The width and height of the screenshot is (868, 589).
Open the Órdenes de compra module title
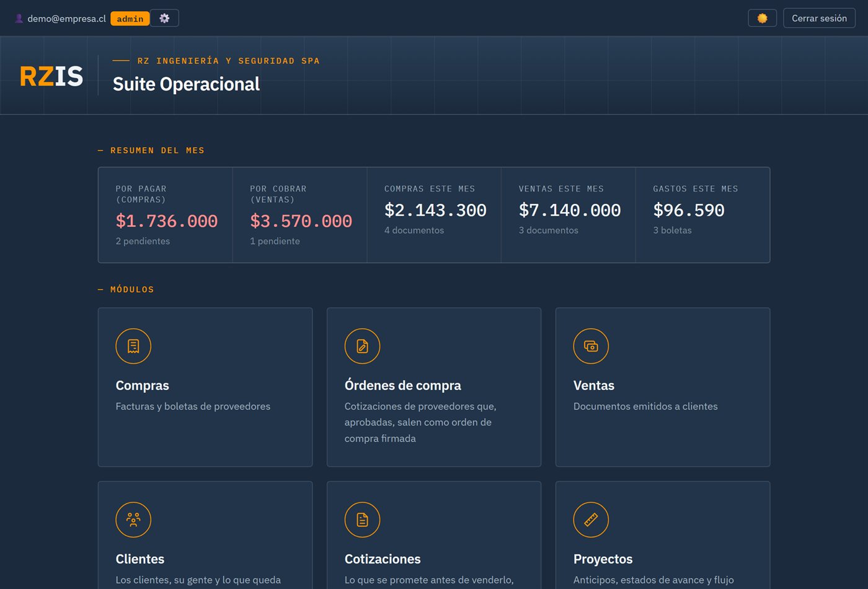[402, 386]
